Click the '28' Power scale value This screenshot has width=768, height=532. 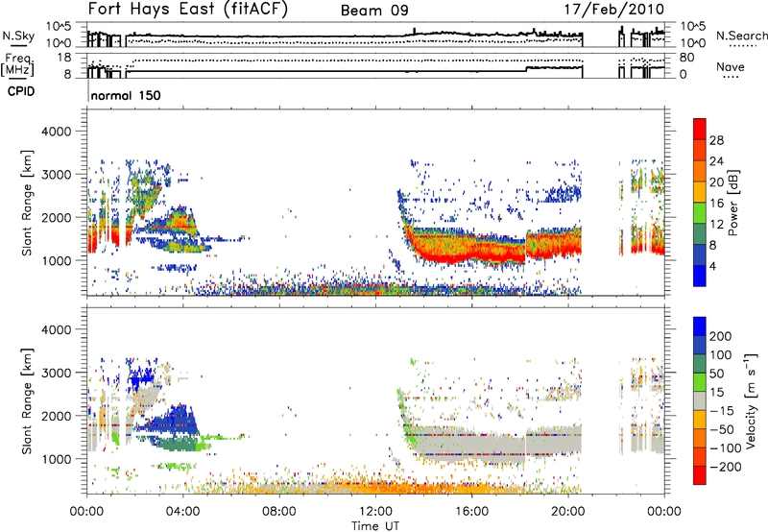716,140
